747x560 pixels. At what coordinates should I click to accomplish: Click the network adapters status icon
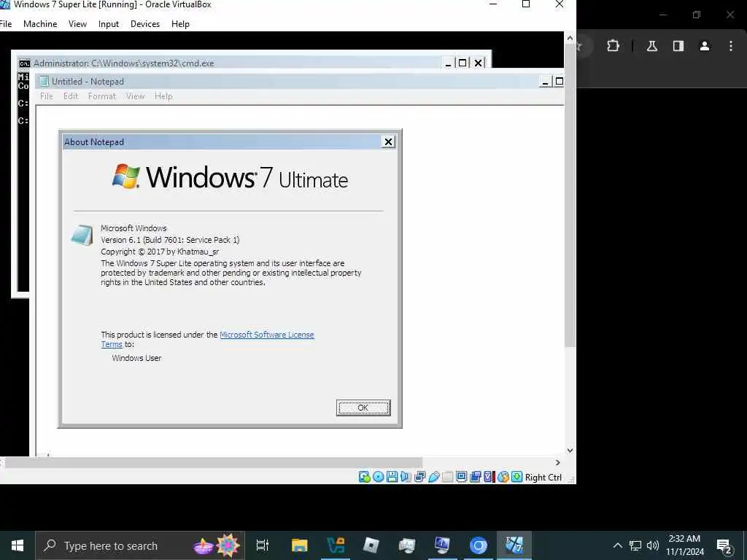coord(419,477)
